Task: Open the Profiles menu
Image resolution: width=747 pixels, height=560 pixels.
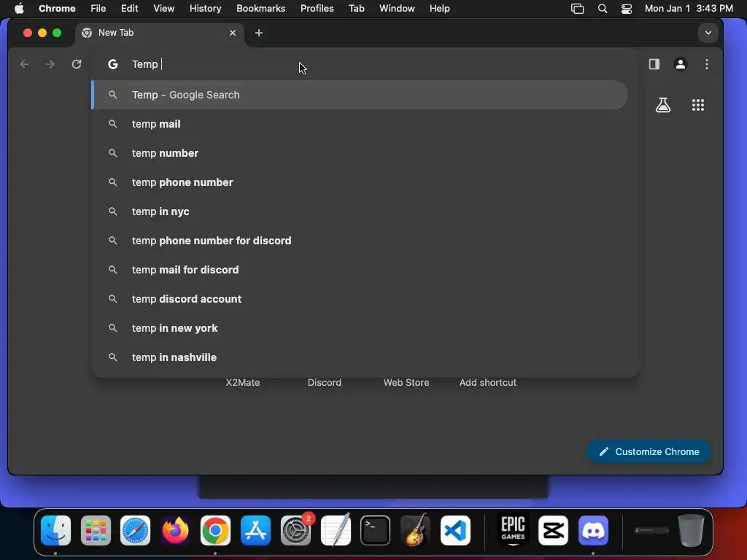Action: pyautogui.click(x=317, y=8)
